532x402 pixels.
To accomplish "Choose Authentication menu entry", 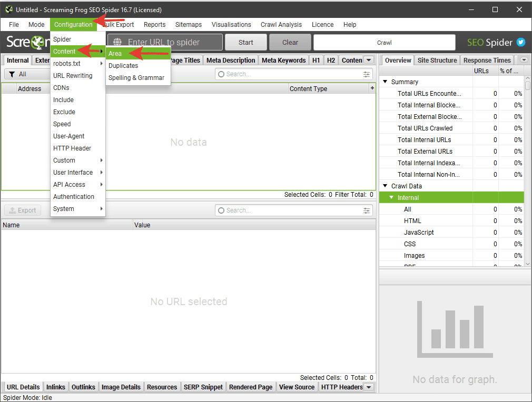I will coord(78,197).
